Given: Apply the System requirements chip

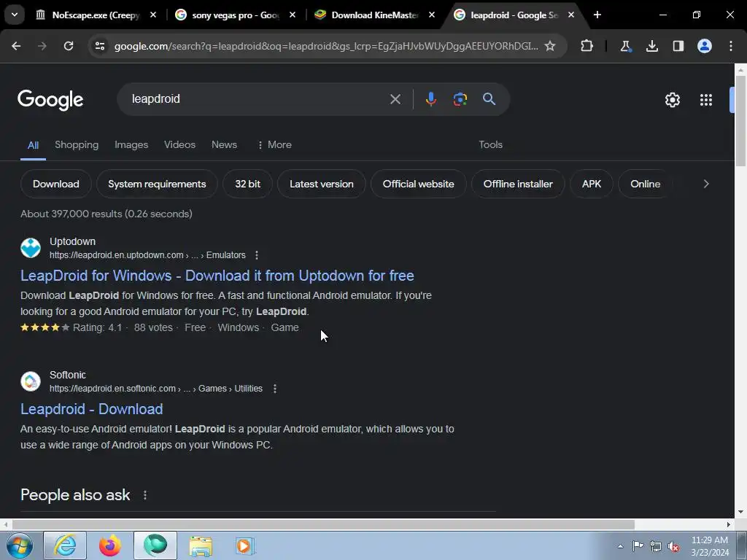Looking at the screenshot, I should tap(157, 184).
